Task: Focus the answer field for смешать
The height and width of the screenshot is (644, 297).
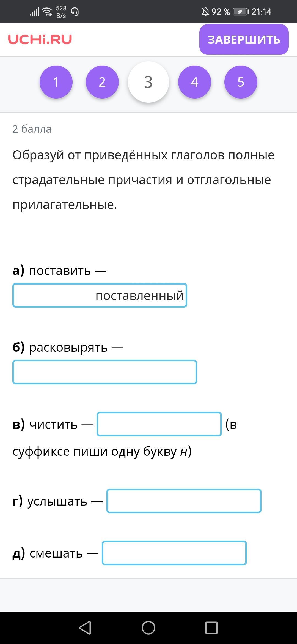Action: pyautogui.click(x=174, y=553)
